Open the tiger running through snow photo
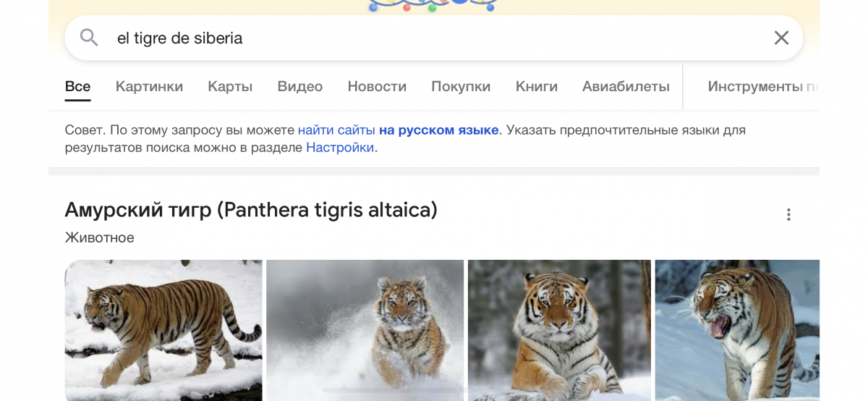The height and width of the screenshot is (401, 868). click(x=365, y=329)
